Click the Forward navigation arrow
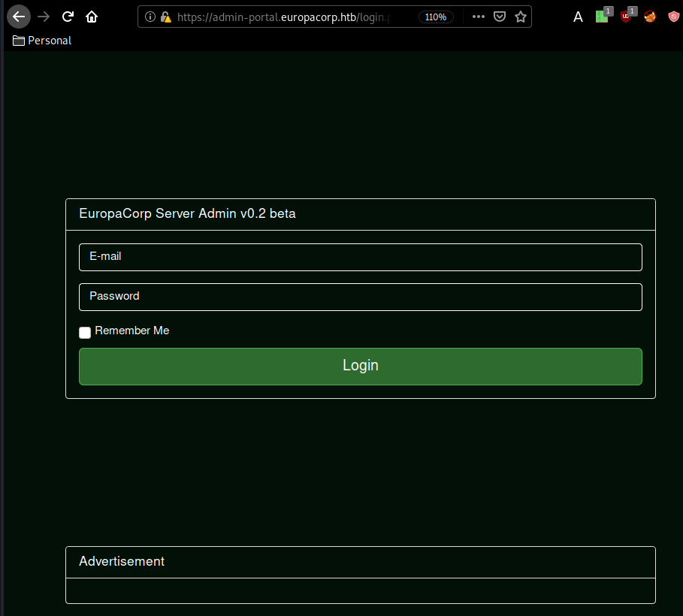This screenshot has height=616, width=683. coord(44,17)
